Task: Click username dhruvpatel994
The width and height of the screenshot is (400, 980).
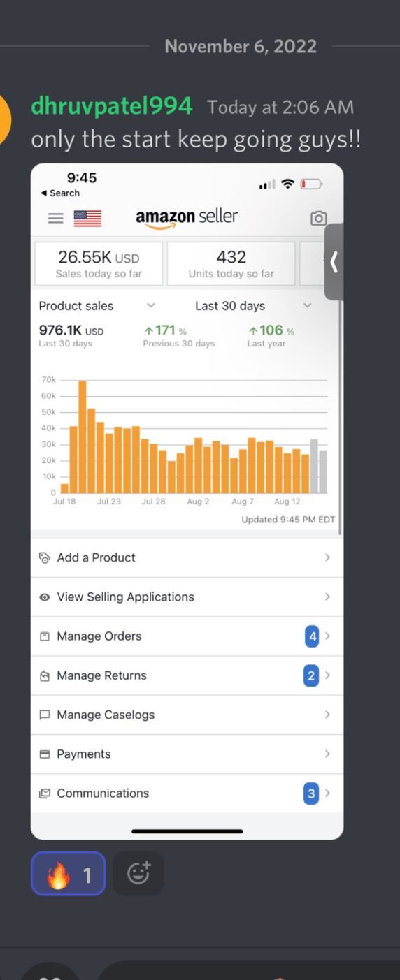Action: click(x=111, y=106)
